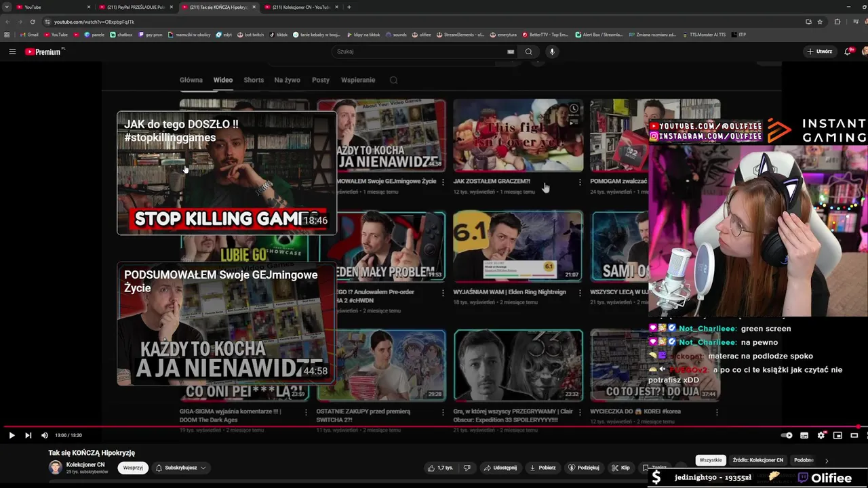Image resolution: width=868 pixels, height=488 pixels.
Task: Open the on-screen keyboard in search box
Action: pyautogui.click(x=511, y=52)
